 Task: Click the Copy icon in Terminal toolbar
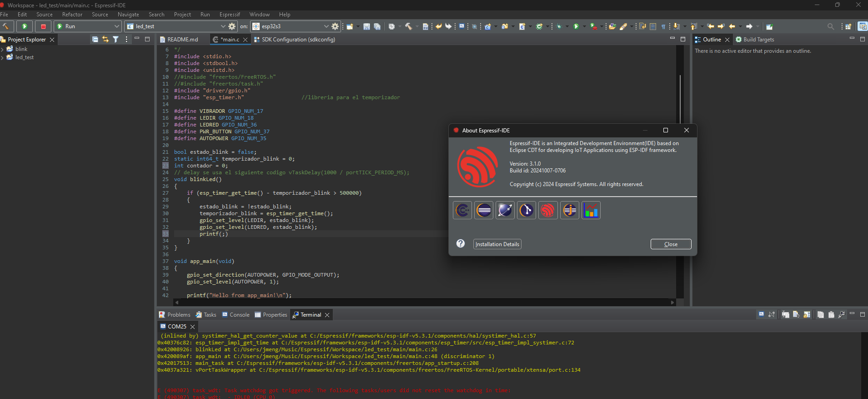pos(820,314)
